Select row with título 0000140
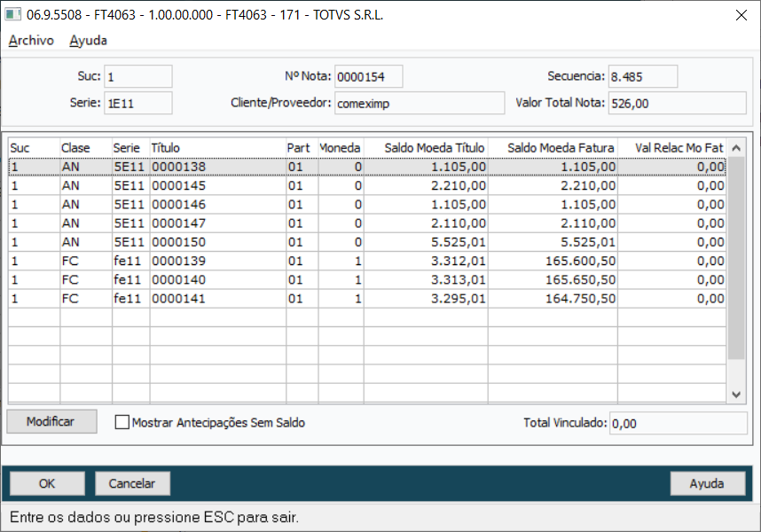Image resolution: width=761 pixels, height=532 pixels. pos(367,280)
